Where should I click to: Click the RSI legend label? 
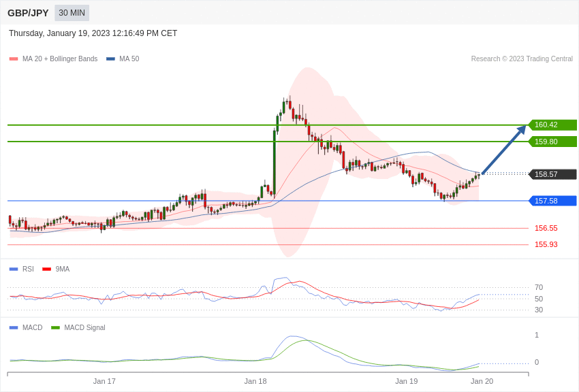pos(28,269)
